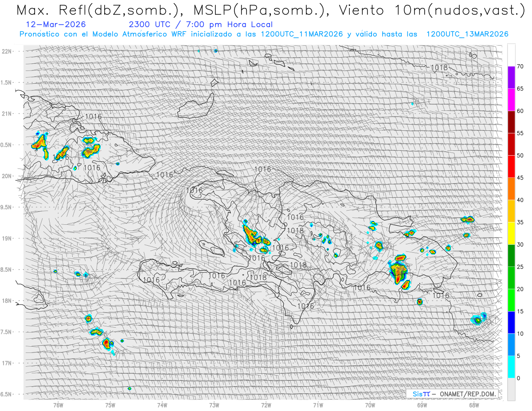Click the colorbar value '25'
The image size is (532, 411).
tap(520, 267)
